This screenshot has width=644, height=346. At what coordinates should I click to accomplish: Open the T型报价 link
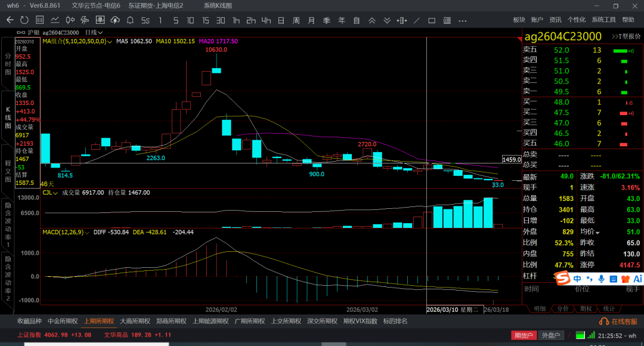click(626, 36)
